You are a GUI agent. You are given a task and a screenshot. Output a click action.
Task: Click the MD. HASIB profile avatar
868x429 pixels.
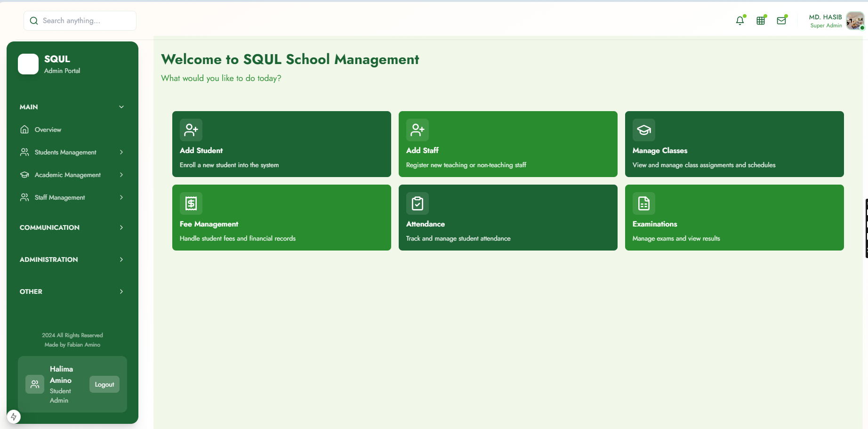click(x=855, y=21)
